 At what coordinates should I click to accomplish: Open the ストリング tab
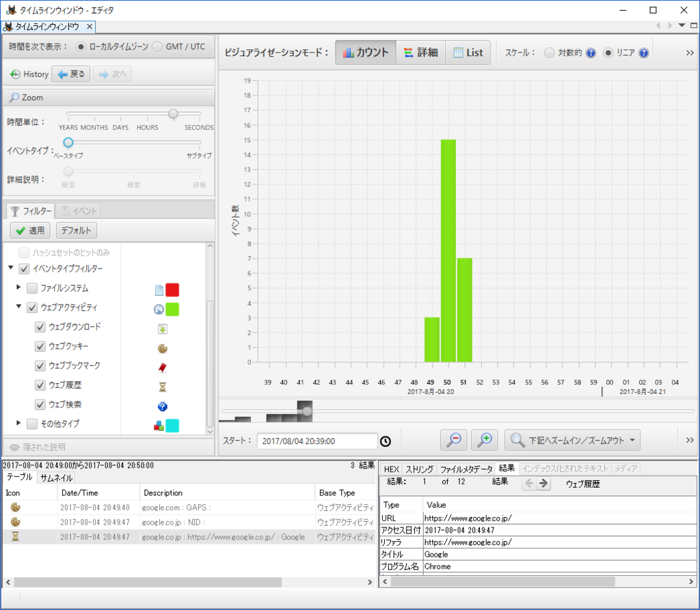point(419,469)
